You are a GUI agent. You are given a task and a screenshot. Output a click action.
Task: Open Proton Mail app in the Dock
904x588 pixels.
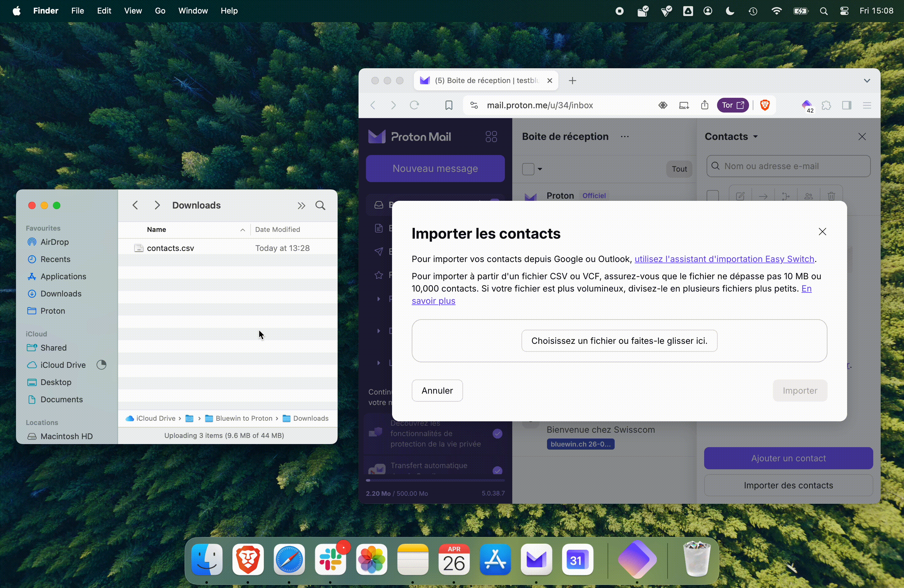coord(536,559)
